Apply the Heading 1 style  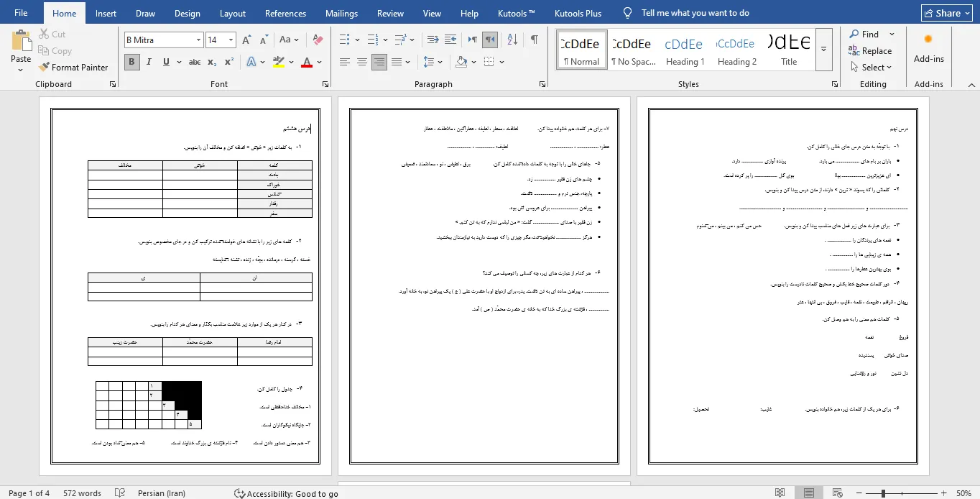[685, 49]
